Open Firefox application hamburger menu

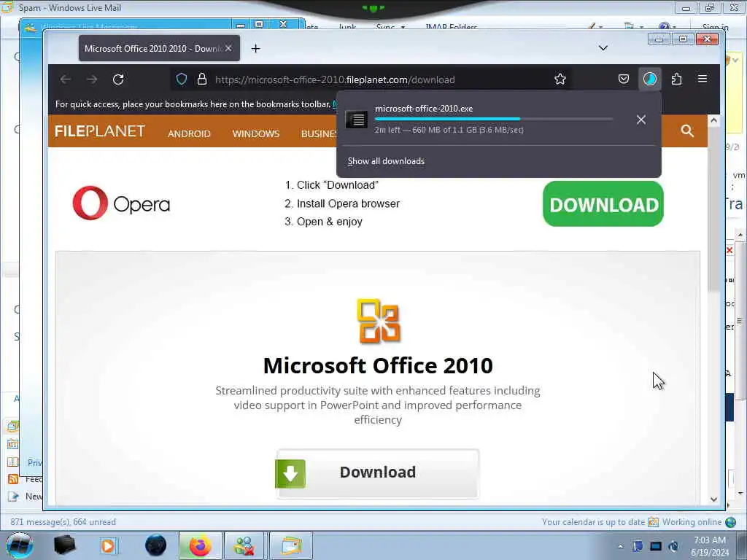[703, 79]
